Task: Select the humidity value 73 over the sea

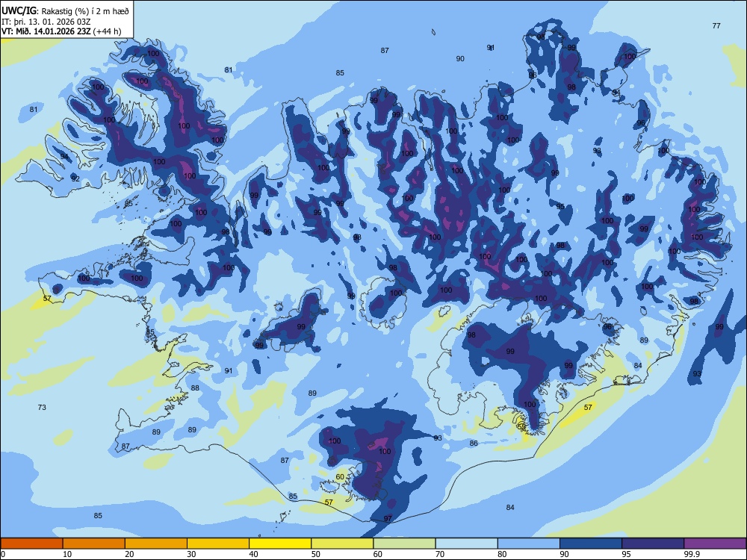Action: point(42,407)
